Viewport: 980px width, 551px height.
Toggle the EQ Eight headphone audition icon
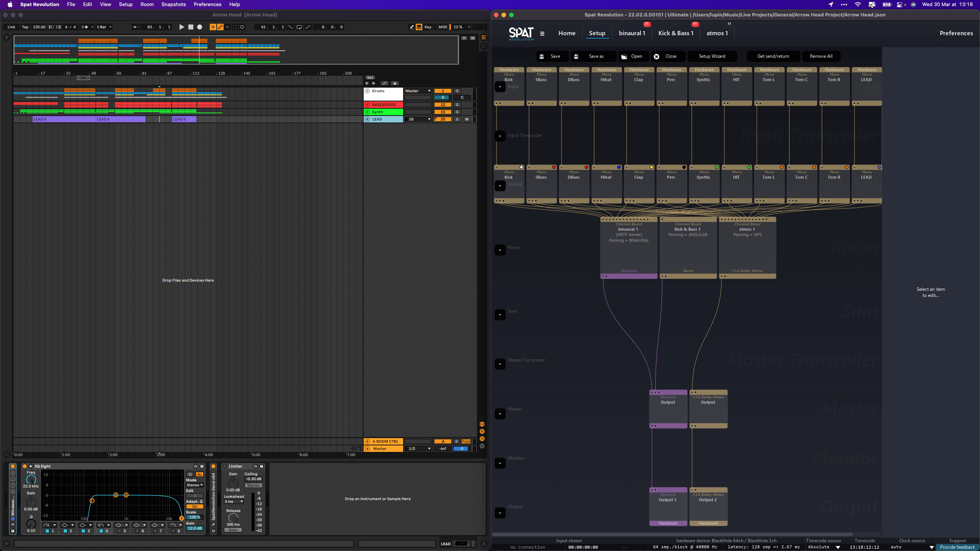coord(190,474)
